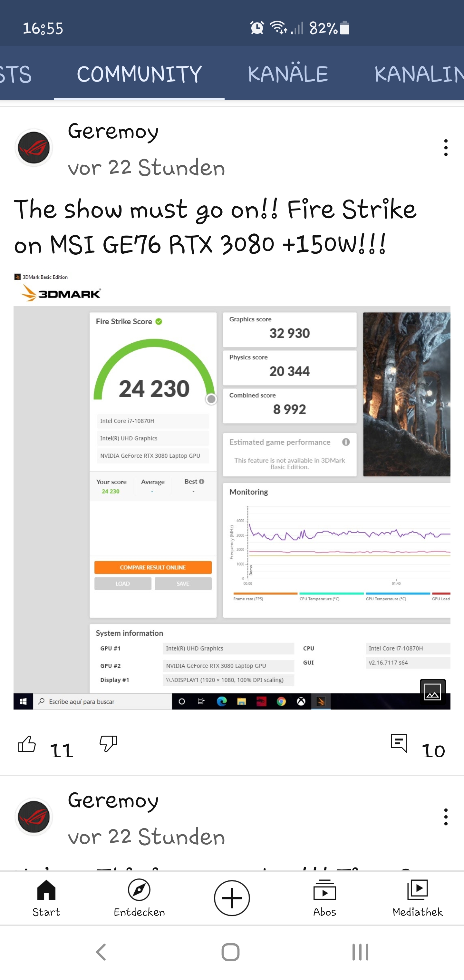Tap the info icon beside Estimated game performance
The width and height of the screenshot is (464, 980).
tap(346, 442)
